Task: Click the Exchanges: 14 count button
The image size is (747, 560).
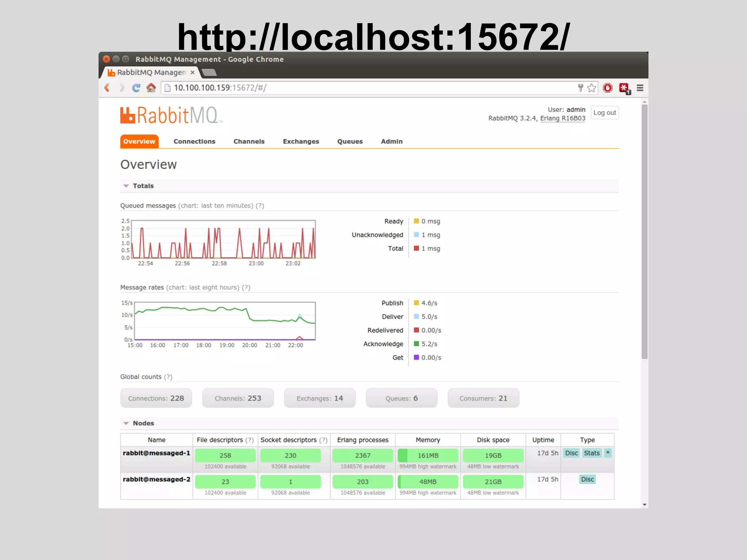Action: (320, 398)
